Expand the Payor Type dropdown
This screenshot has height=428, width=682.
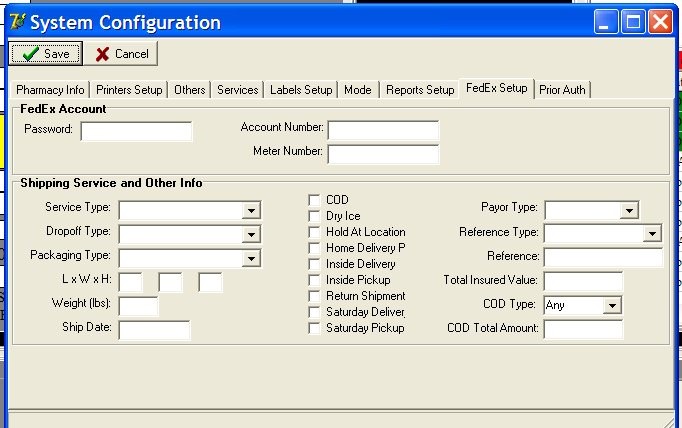tap(629, 210)
